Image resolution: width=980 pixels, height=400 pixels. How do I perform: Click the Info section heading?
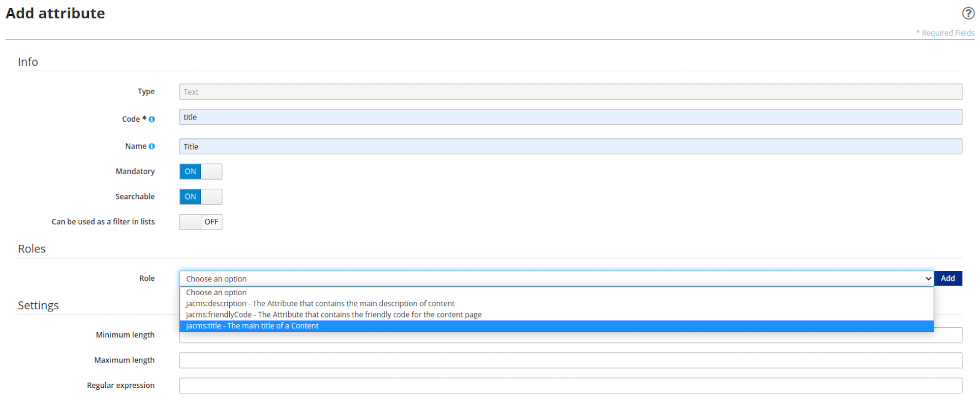point(28,62)
